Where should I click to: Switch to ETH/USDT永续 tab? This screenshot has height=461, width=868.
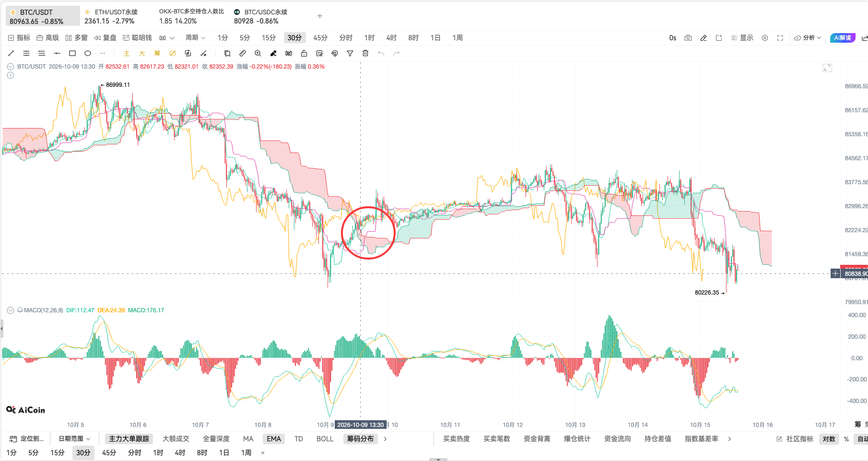(112, 16)
